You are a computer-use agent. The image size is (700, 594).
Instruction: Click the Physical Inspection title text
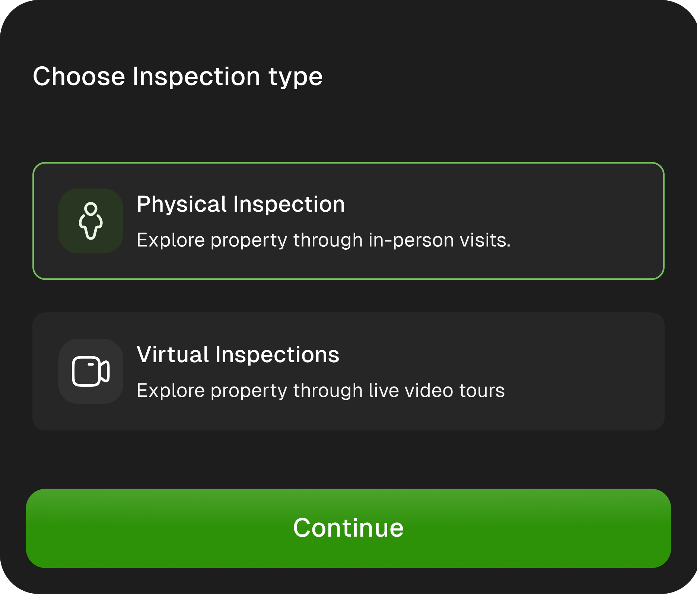[x=241, y=204]
